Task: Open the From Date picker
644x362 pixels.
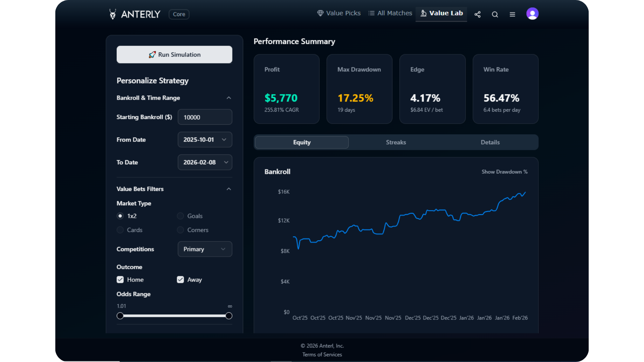Action: 205,139
